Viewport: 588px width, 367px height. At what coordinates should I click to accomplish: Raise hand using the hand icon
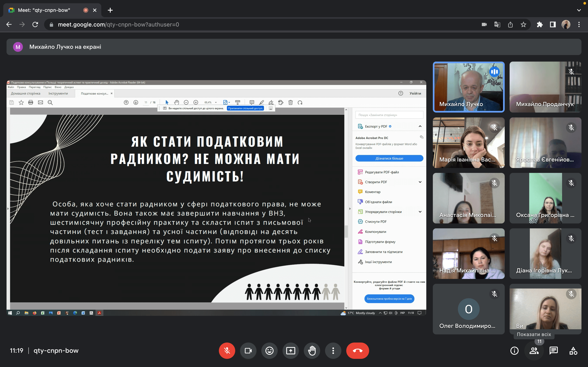coord(312,350)
